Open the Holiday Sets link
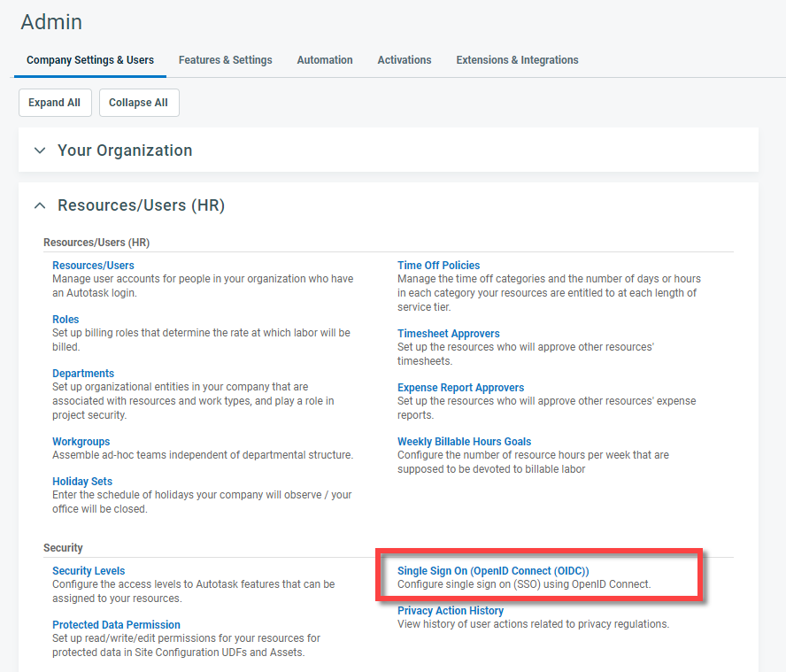The width and height of the screenshot is (786, 672). (82, 482)
